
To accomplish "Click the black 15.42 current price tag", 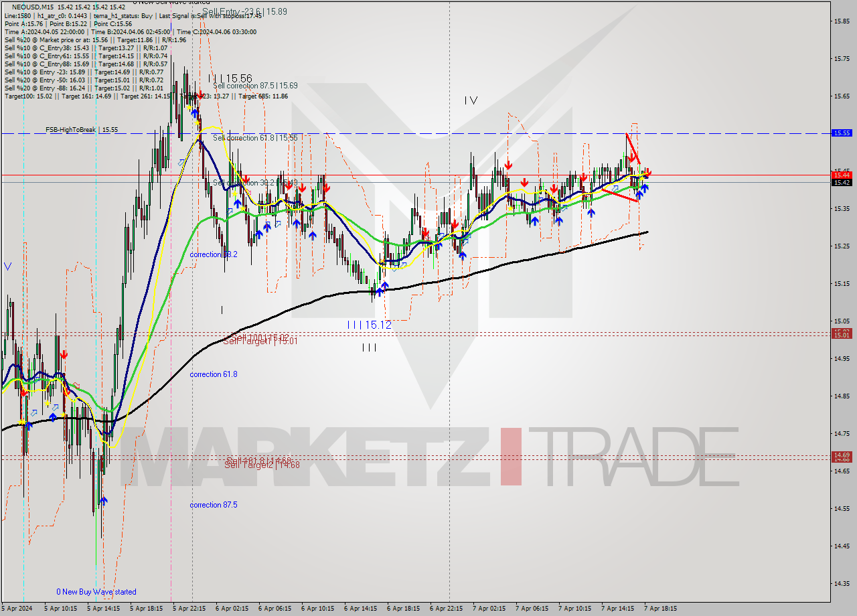I will point(841,182).
